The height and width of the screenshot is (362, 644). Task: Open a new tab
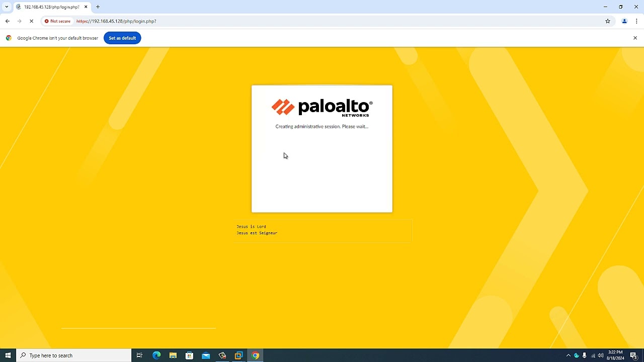click(x=98, y=7)
